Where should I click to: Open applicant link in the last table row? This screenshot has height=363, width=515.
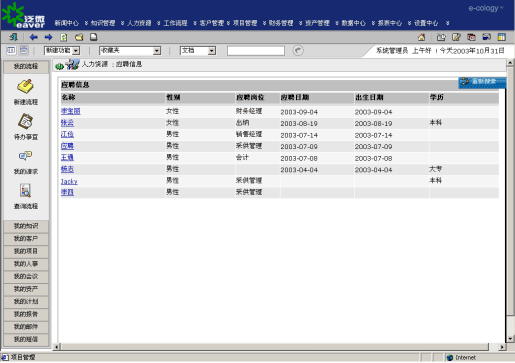coord(67,192)
